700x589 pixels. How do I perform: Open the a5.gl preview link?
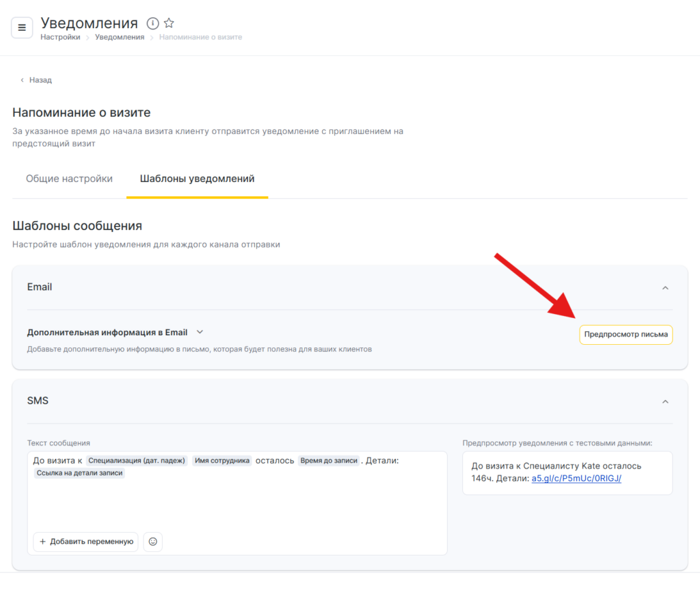[576, 478]
